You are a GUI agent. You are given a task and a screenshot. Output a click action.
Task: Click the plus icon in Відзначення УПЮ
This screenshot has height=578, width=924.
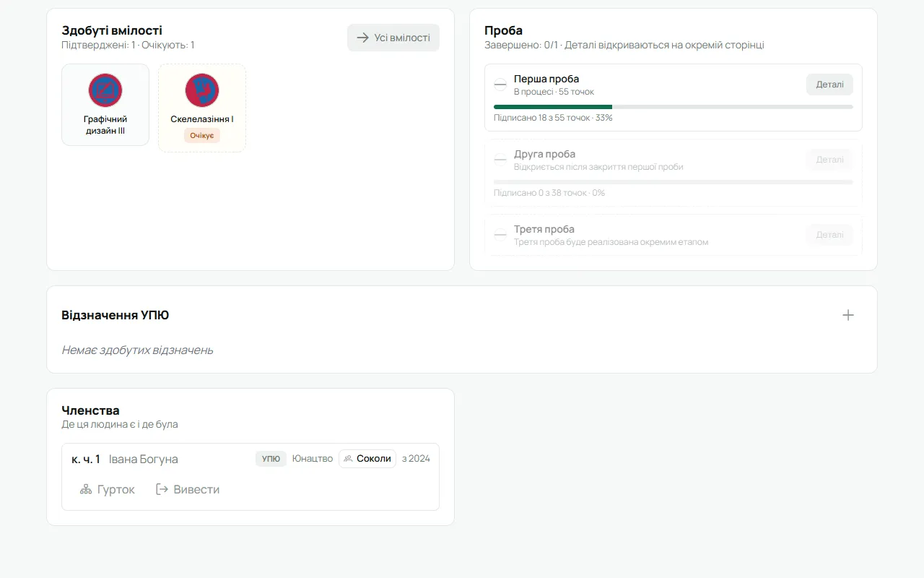[848, 315]
